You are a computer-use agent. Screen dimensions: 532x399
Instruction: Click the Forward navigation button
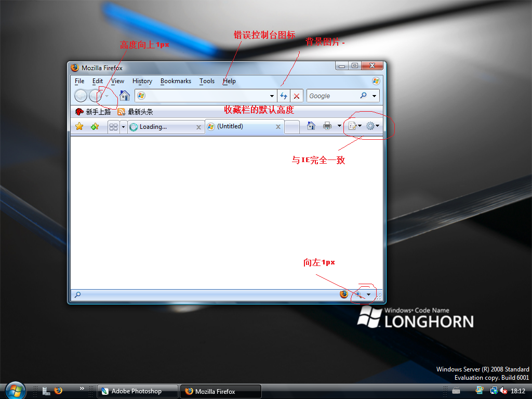coord(96,96)
